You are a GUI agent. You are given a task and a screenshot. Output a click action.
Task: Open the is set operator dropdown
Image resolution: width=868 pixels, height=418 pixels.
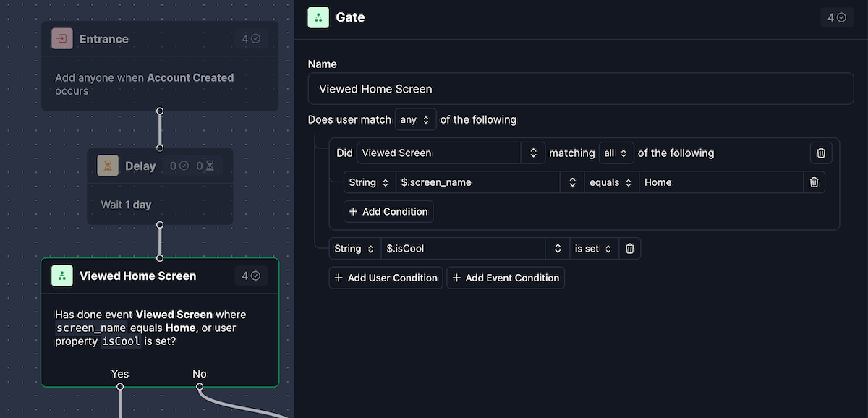[x=593, y=248]
